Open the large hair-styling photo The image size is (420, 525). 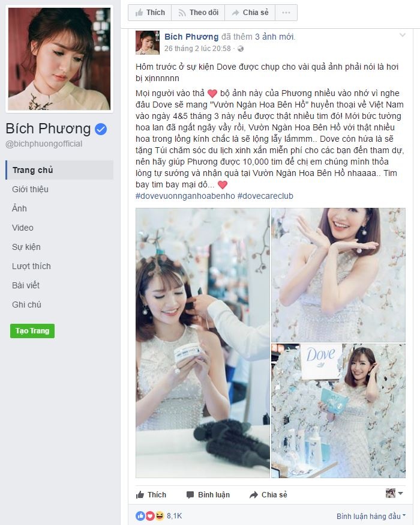(x=203, y=343)
